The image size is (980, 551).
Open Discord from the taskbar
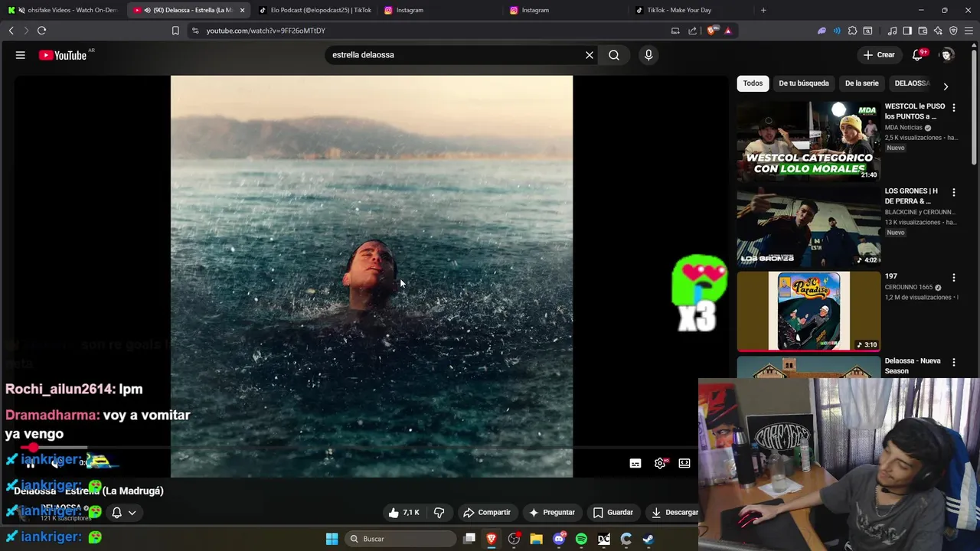tap(559, 539)
